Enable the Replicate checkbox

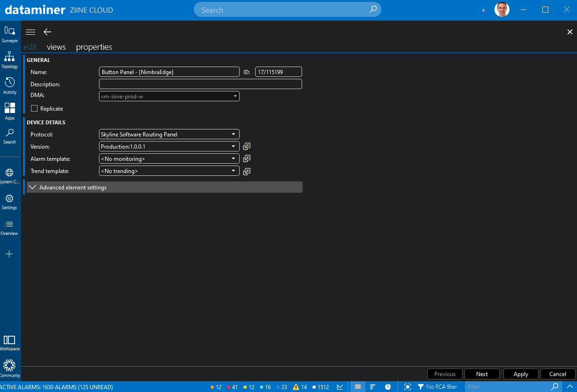(x=34, y=108)
